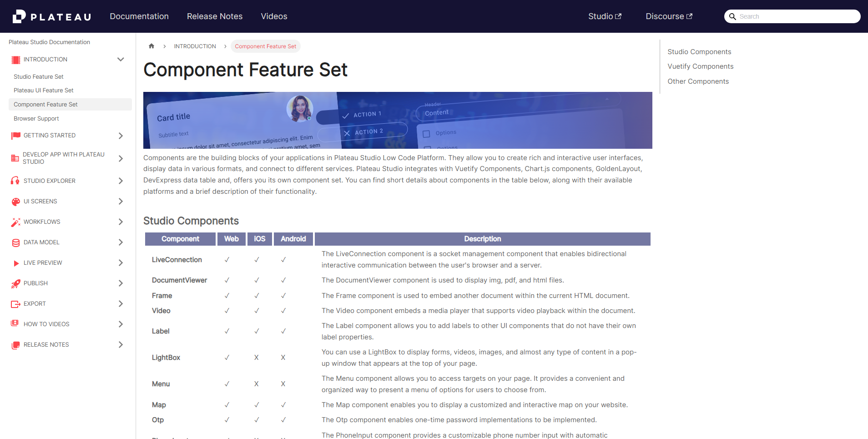Open the Discourse external link
This screenshot has width=868, height=439.
669,16
